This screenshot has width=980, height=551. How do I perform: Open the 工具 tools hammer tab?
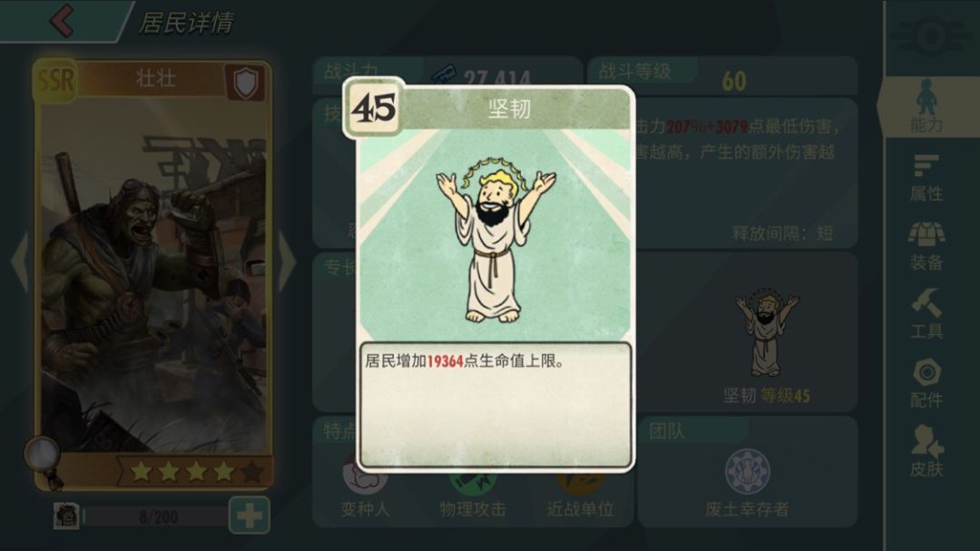coord(926,315)
